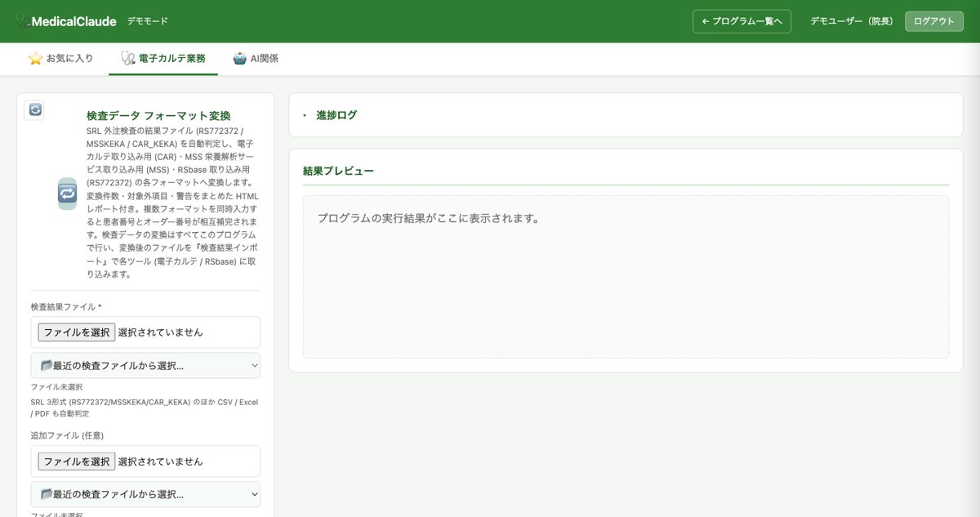The image size is (980, 517).
Task: Open the お気に入り tab
Action: pyautogui.click(x=60, y=59)
